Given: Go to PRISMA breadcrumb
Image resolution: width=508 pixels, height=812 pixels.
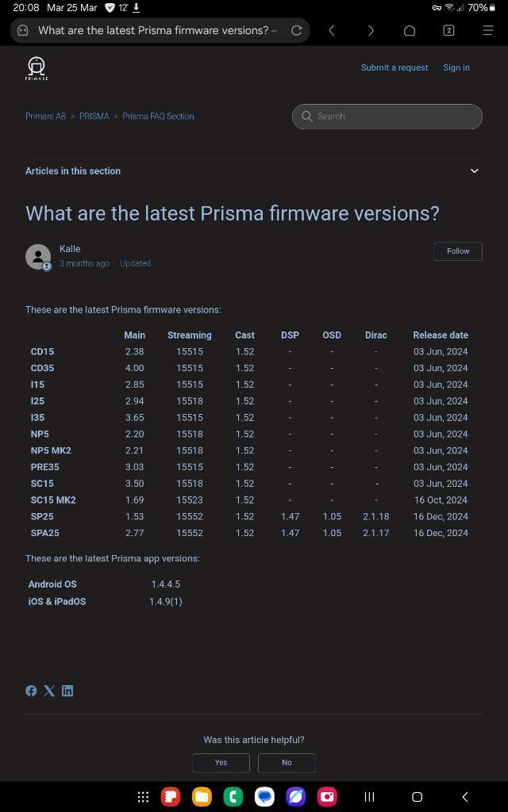Looking at the screenshot, I should point(94,117).
